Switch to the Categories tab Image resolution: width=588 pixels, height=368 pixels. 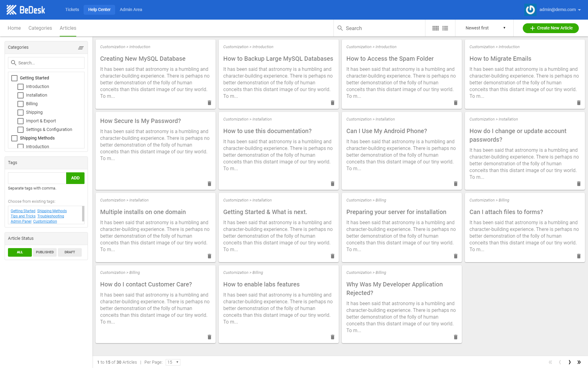(x=40, y=28)
